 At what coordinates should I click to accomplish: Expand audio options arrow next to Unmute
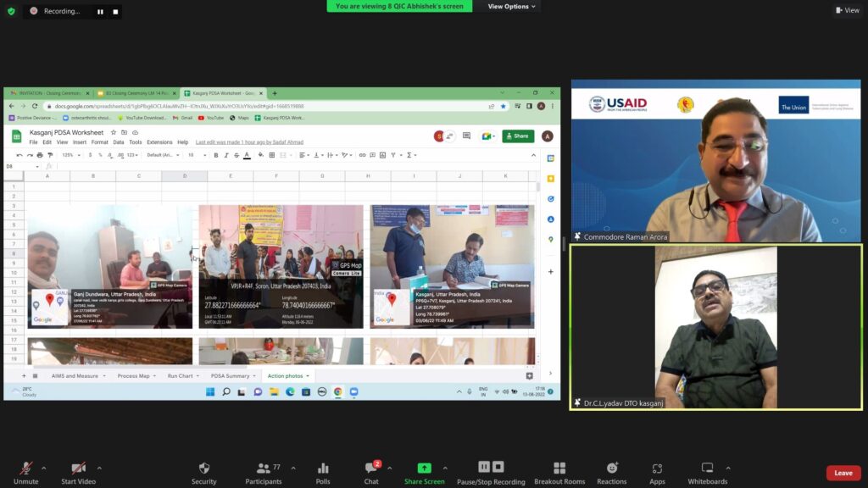click(44, 468)
